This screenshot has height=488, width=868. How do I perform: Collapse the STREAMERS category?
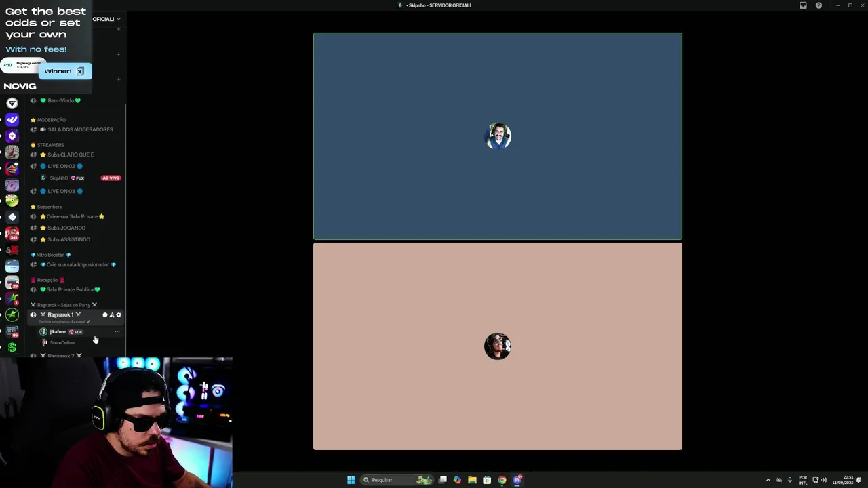(x=47, y=145)
